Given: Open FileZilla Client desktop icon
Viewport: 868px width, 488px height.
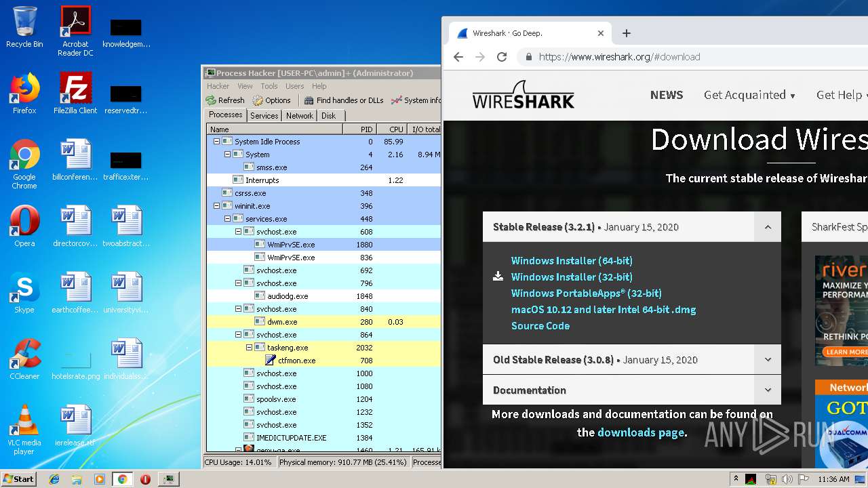Looking at the screenshot, I should point(75,94).
